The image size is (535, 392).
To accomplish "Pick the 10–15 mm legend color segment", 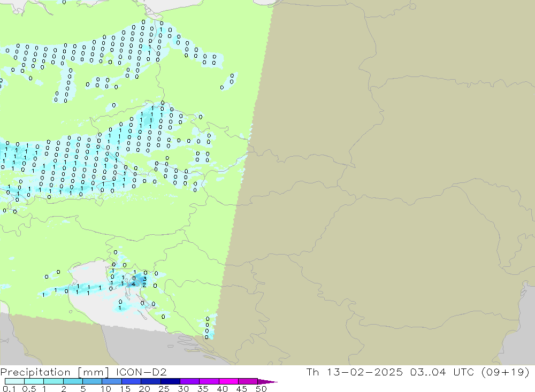I will (x=112, y=381).
